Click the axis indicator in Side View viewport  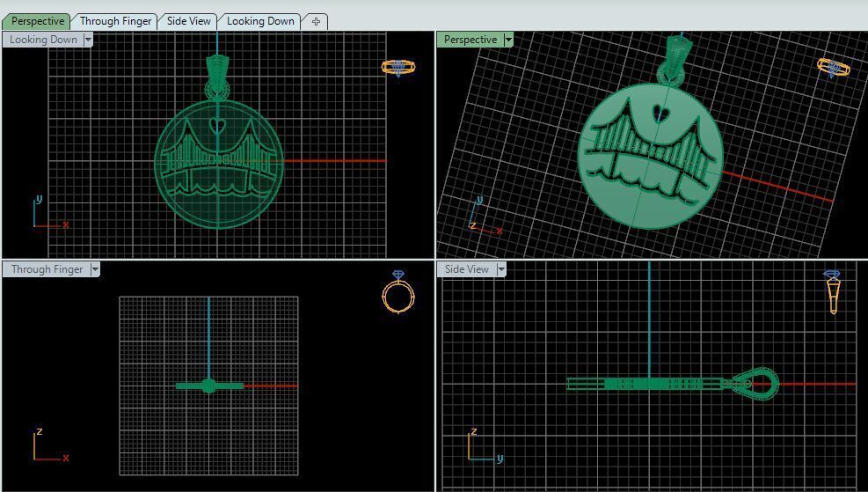point(486,444)
